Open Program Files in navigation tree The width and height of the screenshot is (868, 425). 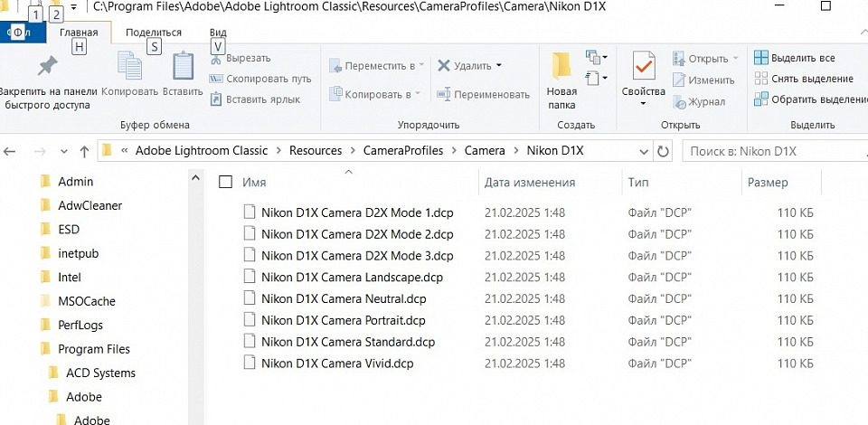tap(93, 349)
